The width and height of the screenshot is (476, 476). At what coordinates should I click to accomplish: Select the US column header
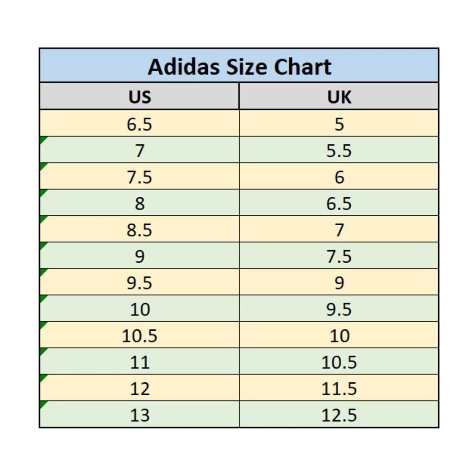(140, 96)
